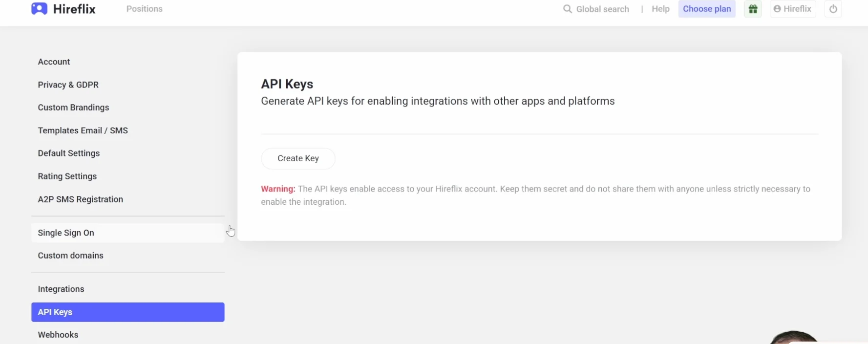Click the red Warning: label
Image resolution: width=868 pixels, height=344 pixels.
(278, 189)
